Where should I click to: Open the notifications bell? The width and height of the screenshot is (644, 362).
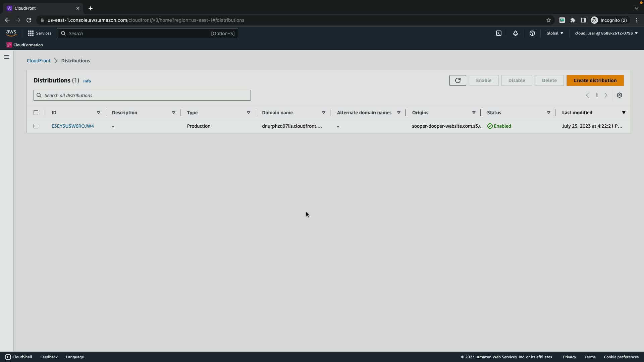click(x=515, y=33)
